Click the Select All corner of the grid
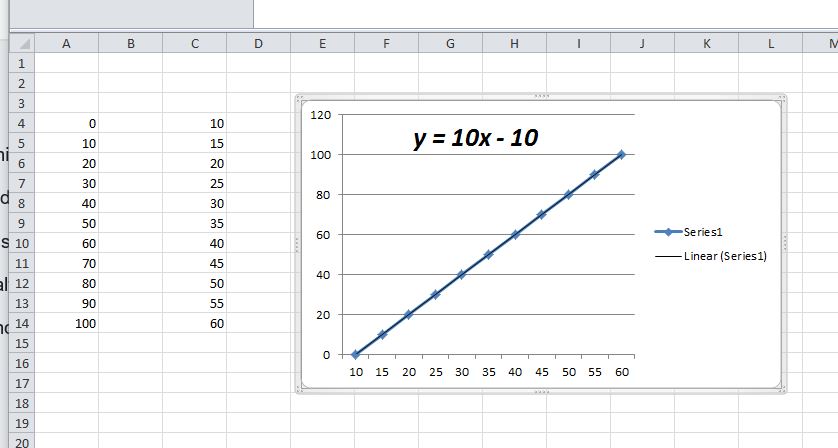 point(22,44)
